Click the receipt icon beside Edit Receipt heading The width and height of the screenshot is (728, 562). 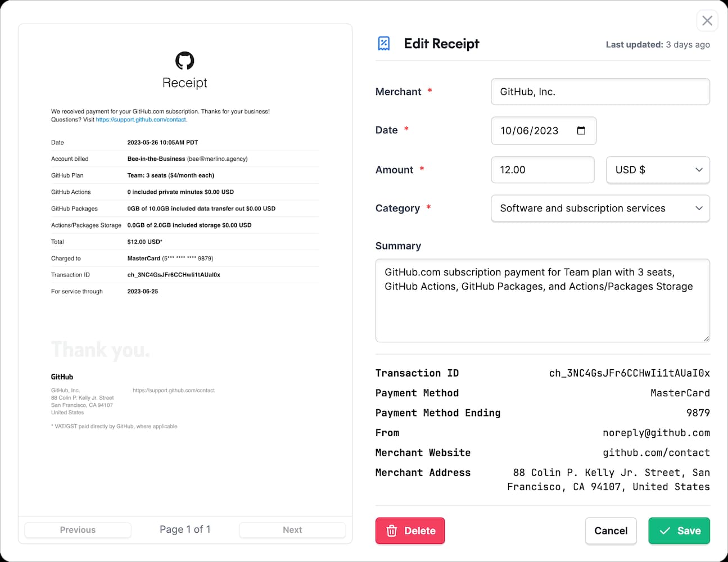tap(384, 43)
